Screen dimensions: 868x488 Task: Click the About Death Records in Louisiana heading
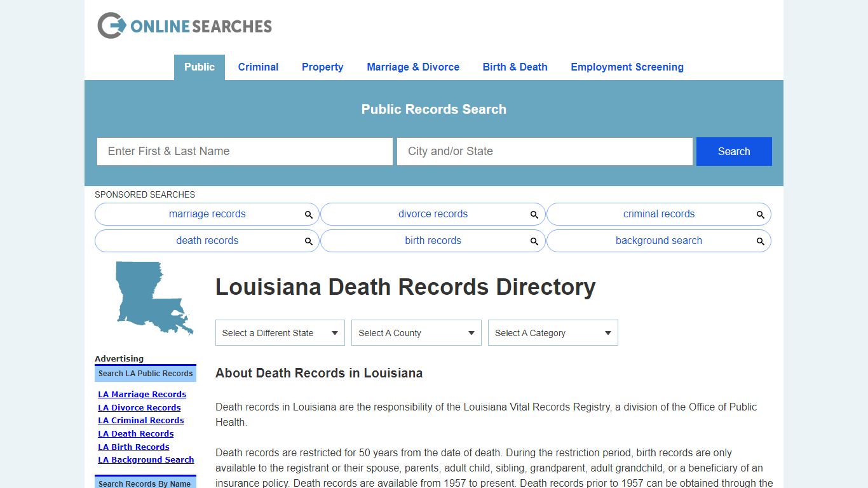coord(319,373)
